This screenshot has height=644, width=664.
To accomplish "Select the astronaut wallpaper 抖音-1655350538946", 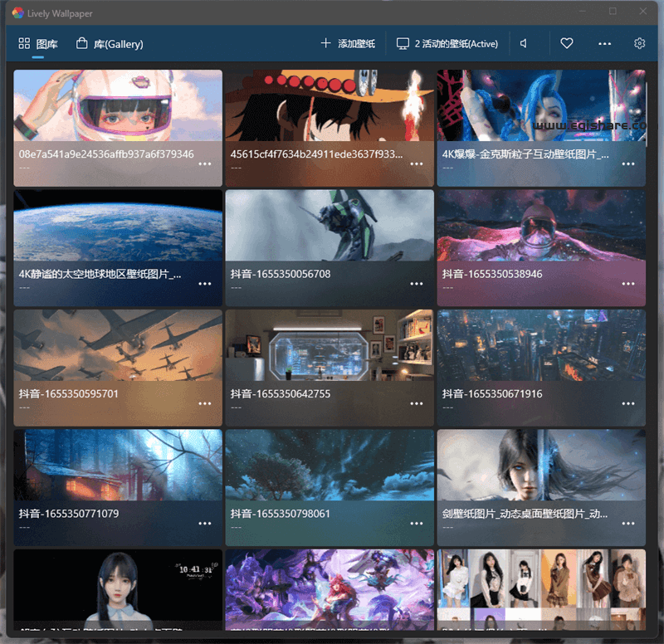I will click(541, 226).
